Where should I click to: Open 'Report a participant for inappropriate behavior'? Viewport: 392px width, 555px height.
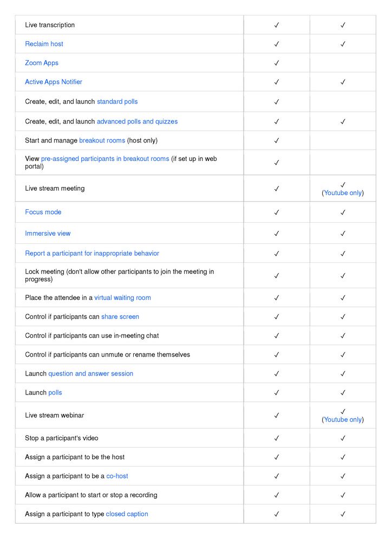click(x=92, y=253)
